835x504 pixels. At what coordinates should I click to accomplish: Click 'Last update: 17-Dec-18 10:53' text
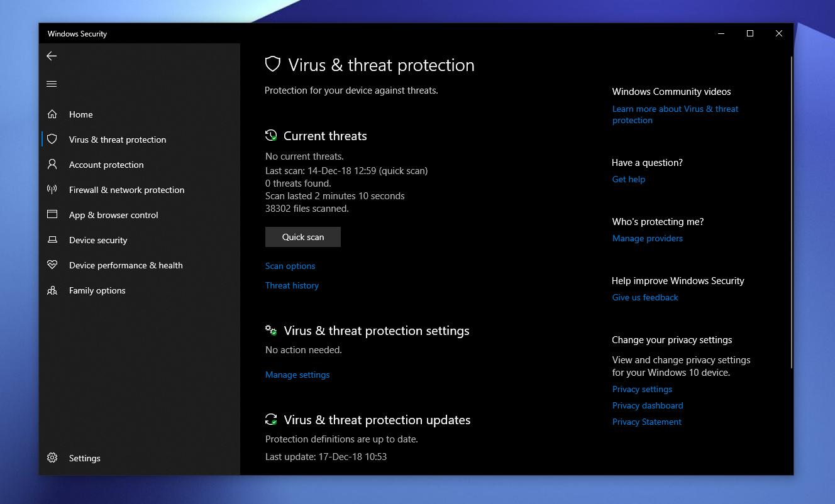point(326,457)
